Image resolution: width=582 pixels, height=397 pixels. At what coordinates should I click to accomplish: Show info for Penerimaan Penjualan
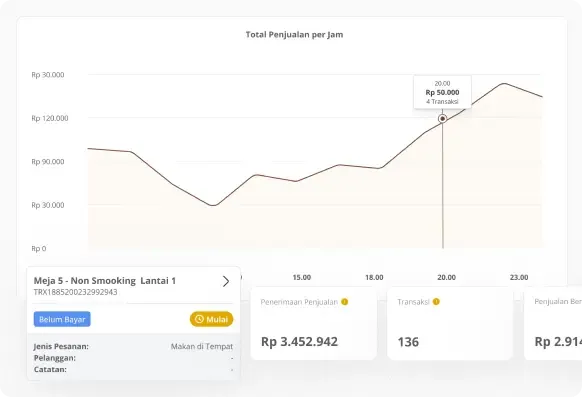[344, 302]
